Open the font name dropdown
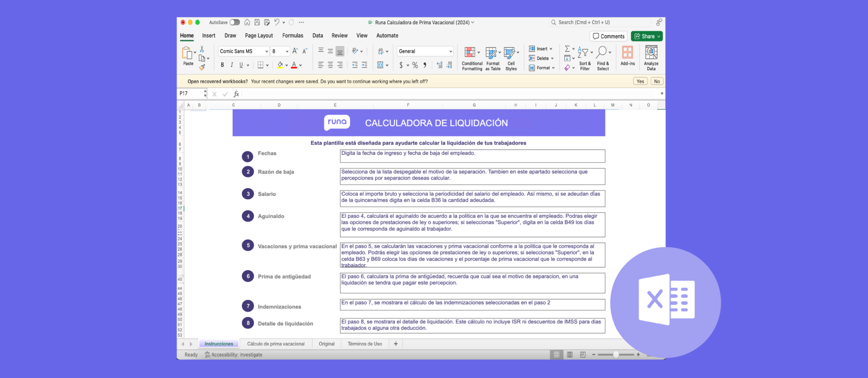Viewport: 868px width, 378px height. [x=267, y=51]
